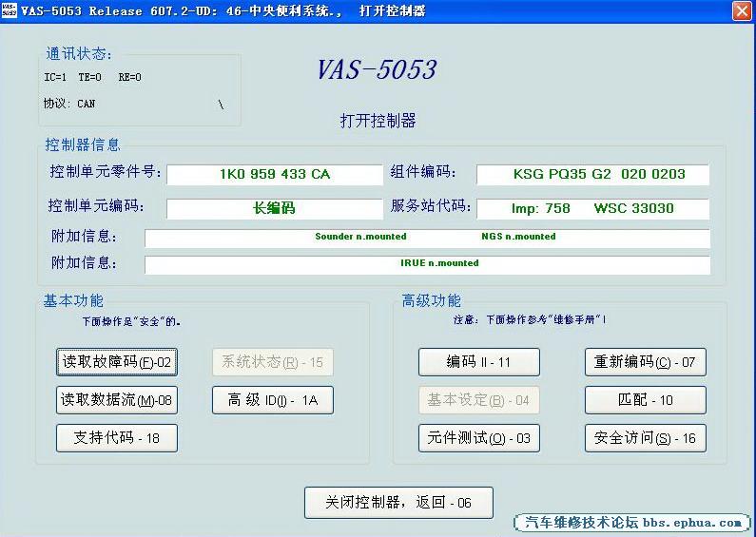Click the 'IC=1' status value

pos(55,77)
